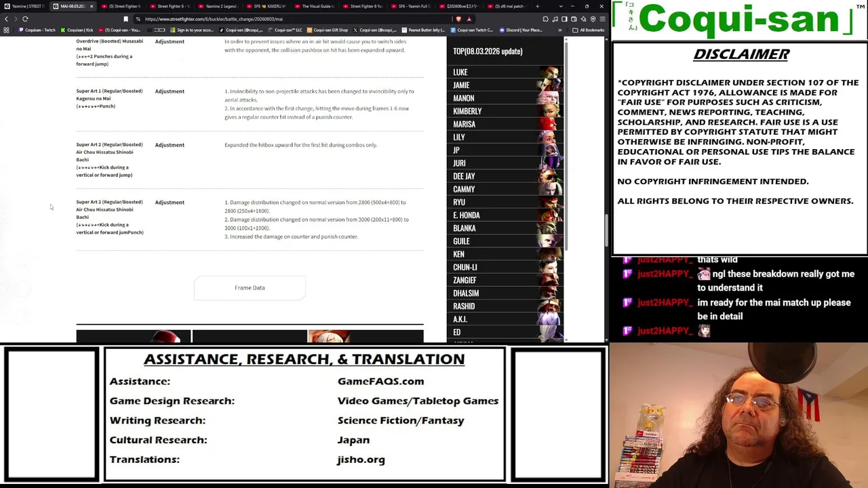
Task: Open the browser hamburger menu
Action: [602, 19]
